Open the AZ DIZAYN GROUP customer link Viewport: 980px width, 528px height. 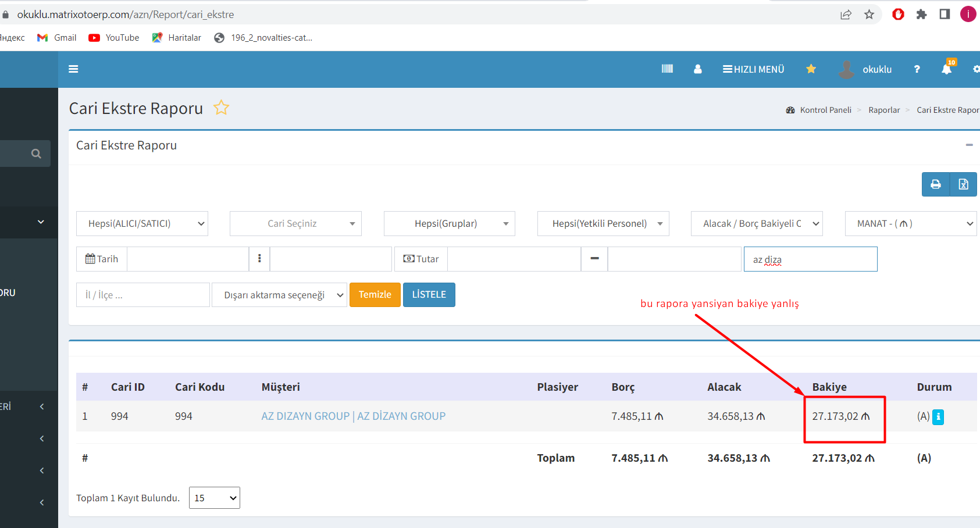point(353,416)
